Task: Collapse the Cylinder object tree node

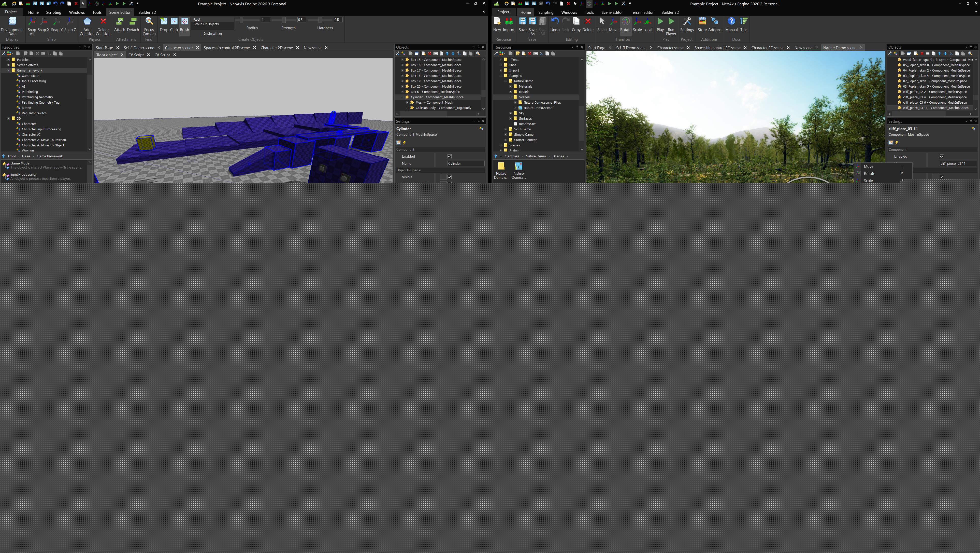Action: pyautogui.click(x=402, y=98)
